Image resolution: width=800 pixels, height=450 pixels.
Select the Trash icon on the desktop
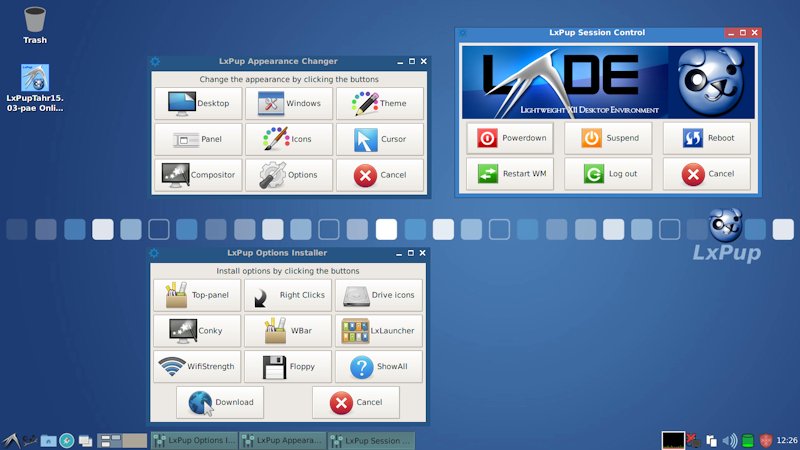(35, 26)
